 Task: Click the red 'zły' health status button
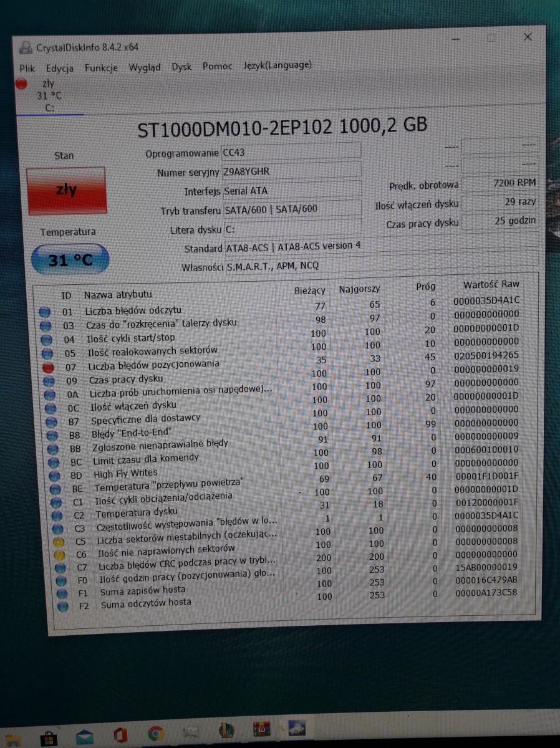[x=67, y=191]
